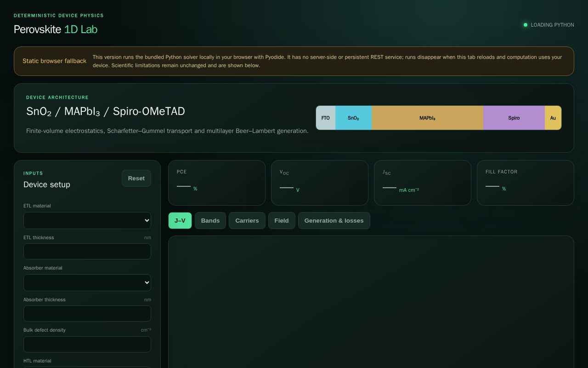Click the Jsc metric card
Viewport: 588px width, 368px height.
423,183
